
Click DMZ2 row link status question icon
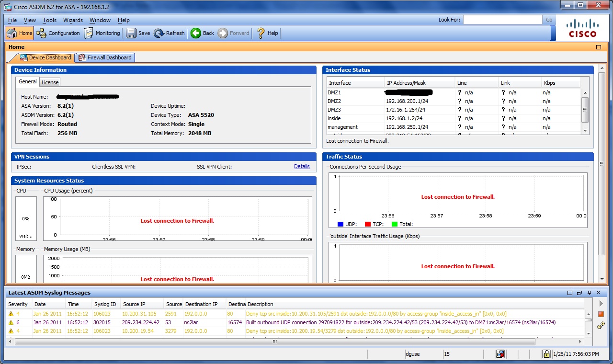point(503,101)
